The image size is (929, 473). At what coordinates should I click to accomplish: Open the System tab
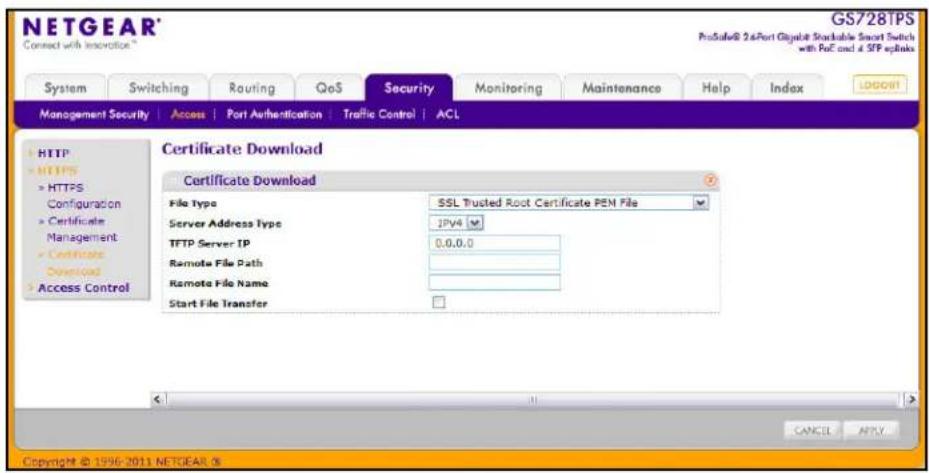point(65,88)
